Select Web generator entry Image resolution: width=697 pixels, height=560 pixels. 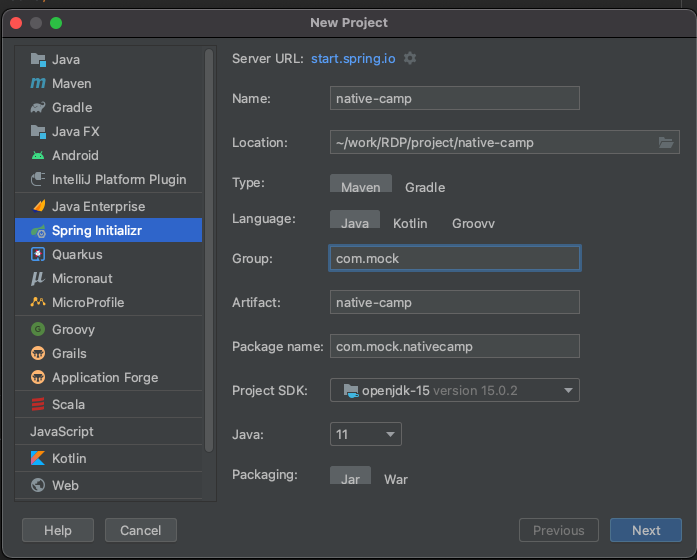click(108, 485)
